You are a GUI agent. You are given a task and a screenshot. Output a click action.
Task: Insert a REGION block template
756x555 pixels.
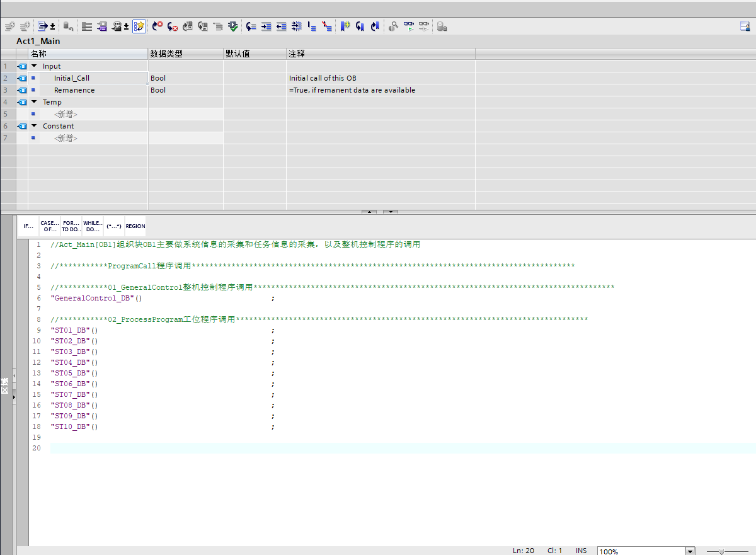135,226
